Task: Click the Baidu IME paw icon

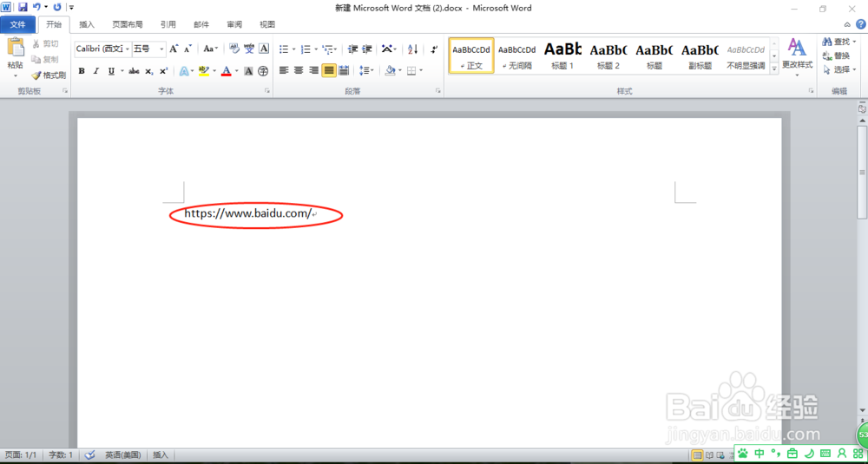Action: 743,454
